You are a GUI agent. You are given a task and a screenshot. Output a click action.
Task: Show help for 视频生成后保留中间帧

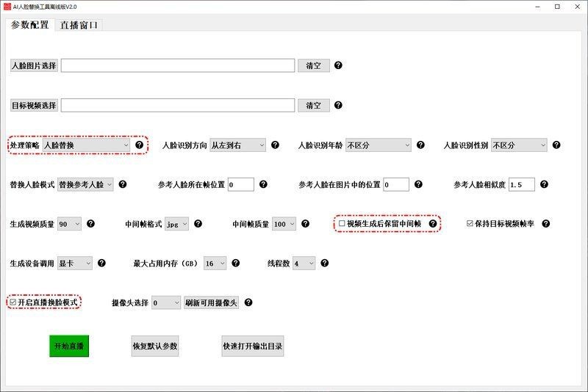coord(432,223)
